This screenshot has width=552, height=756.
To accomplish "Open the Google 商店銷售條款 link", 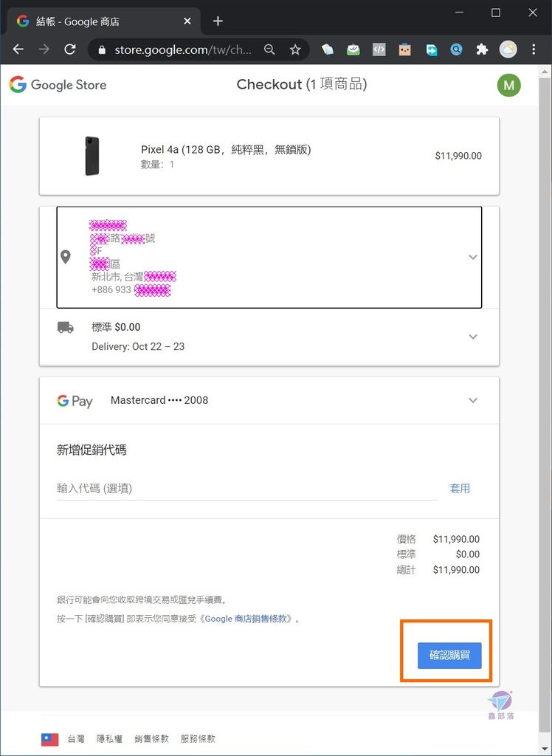I will pos(249,619).
